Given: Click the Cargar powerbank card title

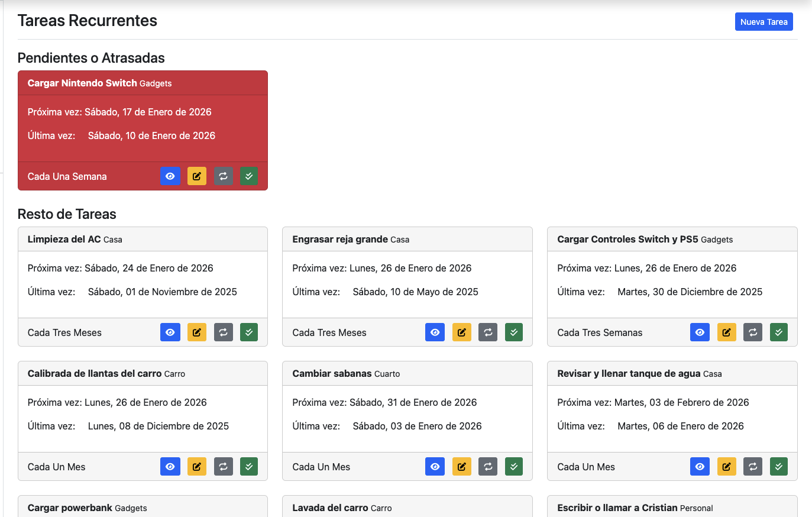Looking at the screenshot, I should tap(70, 508).
